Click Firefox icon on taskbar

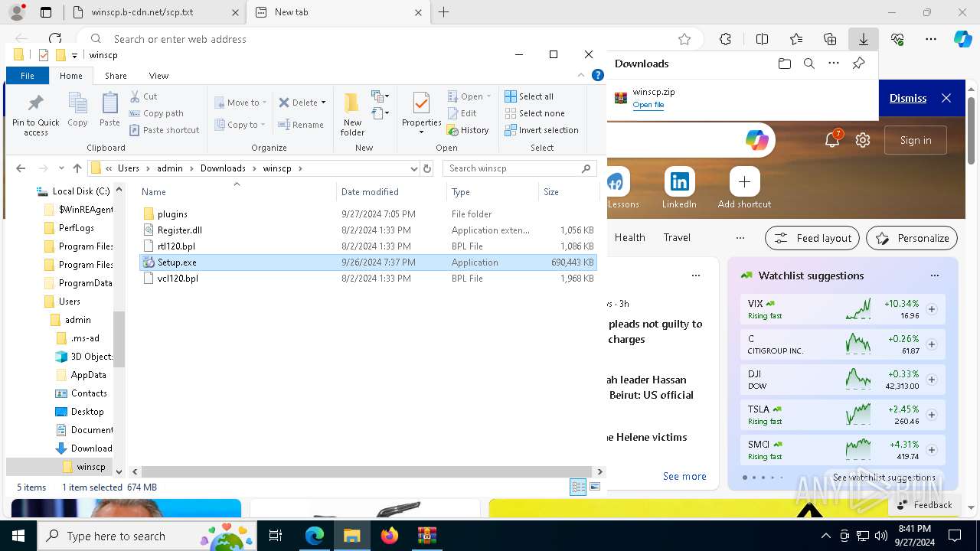pyautogui.click(x=389, y=536)
